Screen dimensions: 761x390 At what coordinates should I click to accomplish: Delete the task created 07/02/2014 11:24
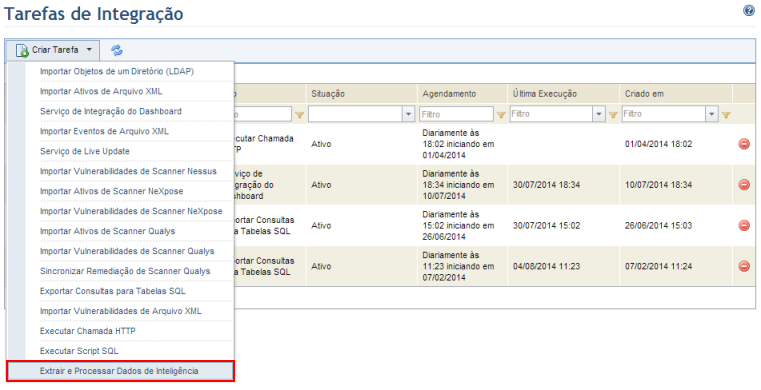click(744, 266)
